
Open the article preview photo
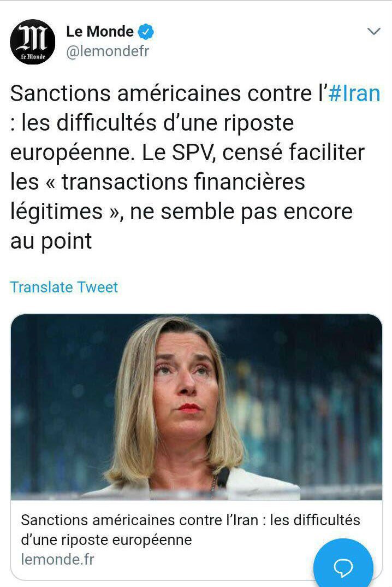pos(197,407)
